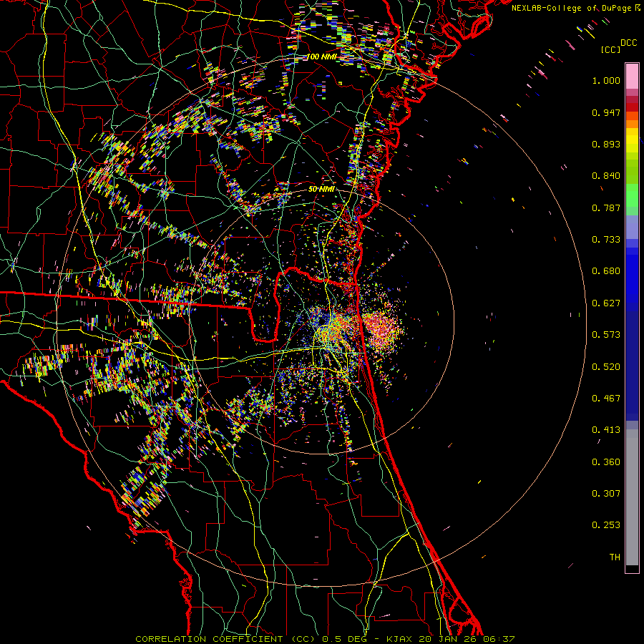
Task: Select the 0.360 scale value
Action: tap(606, 462)
